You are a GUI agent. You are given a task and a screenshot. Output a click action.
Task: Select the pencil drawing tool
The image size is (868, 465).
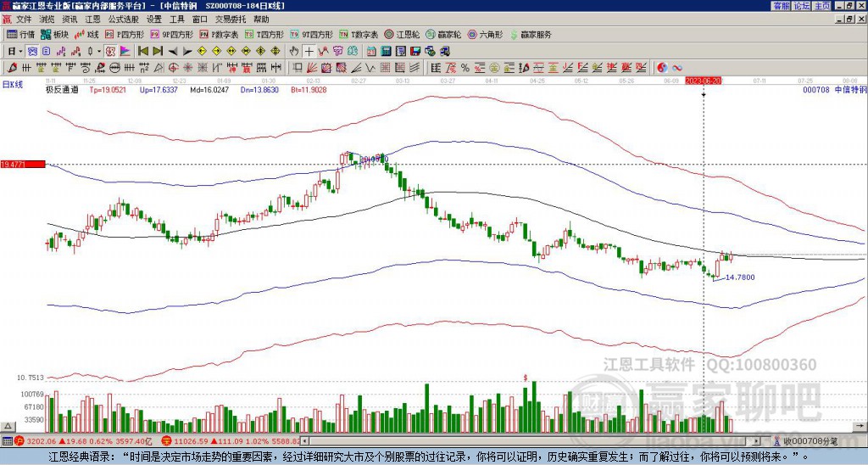click(11, 68)
